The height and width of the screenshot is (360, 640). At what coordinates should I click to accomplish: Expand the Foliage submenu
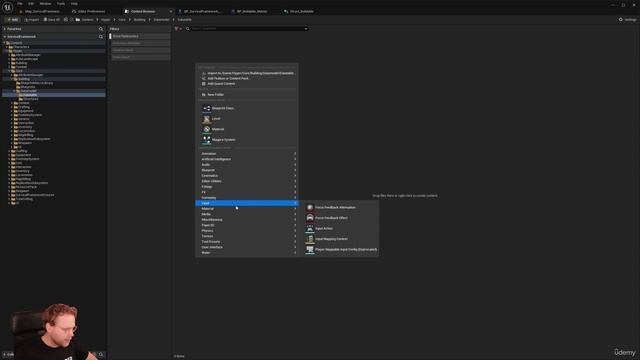click(247, 187)
